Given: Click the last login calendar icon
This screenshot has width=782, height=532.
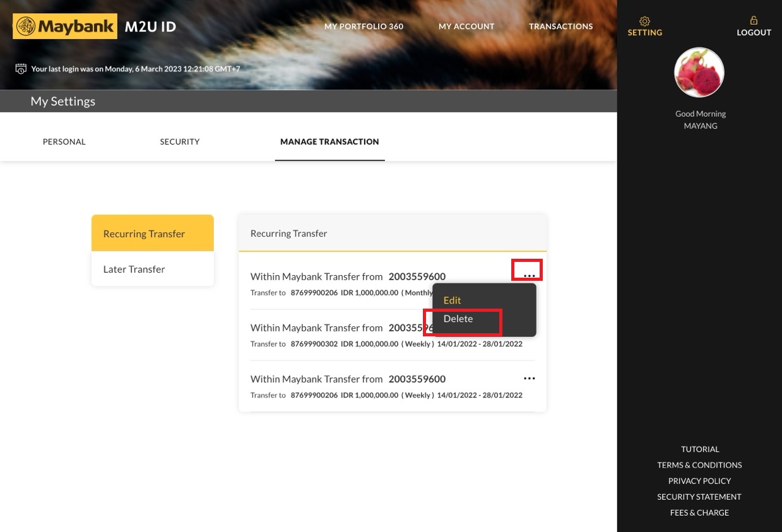Looking at the screenshot, I should 21,69.
